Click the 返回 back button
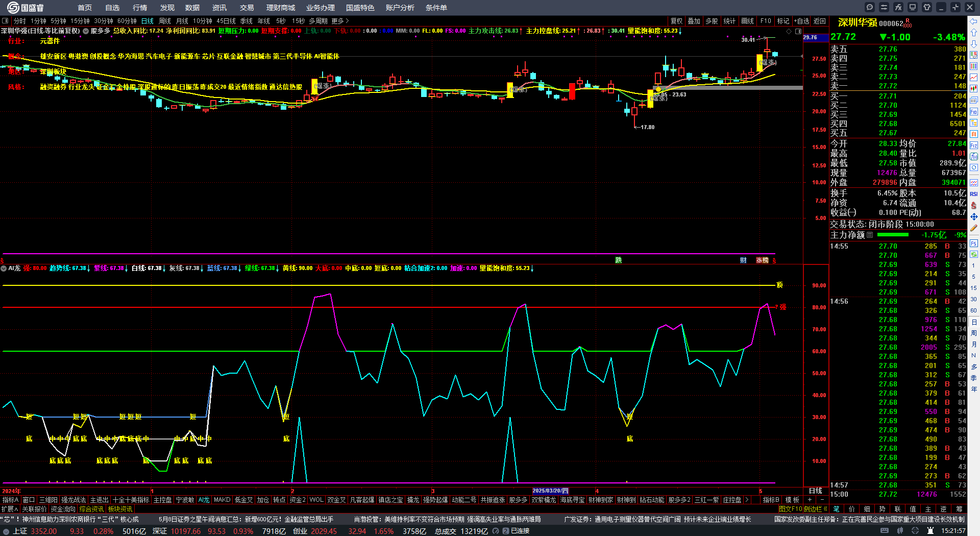The width and height of the screenshot is (980, 536). pyautogui.click(x=820, y=21)
